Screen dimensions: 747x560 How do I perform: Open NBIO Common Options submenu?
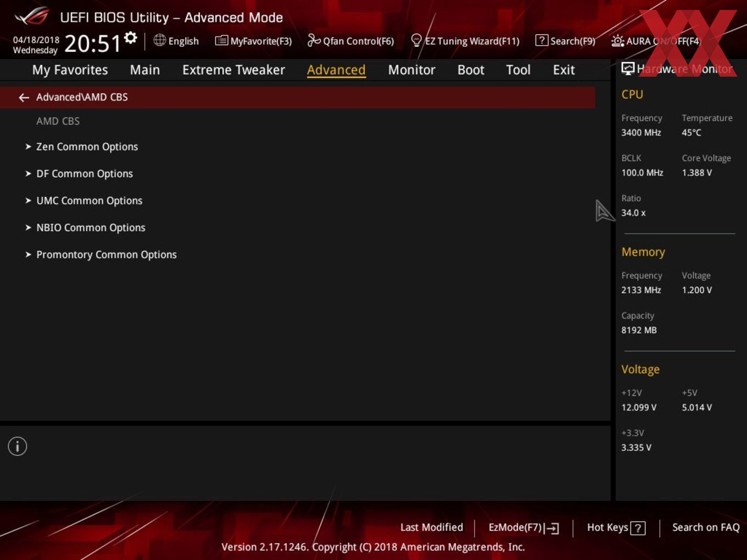(x=91, y=227)
